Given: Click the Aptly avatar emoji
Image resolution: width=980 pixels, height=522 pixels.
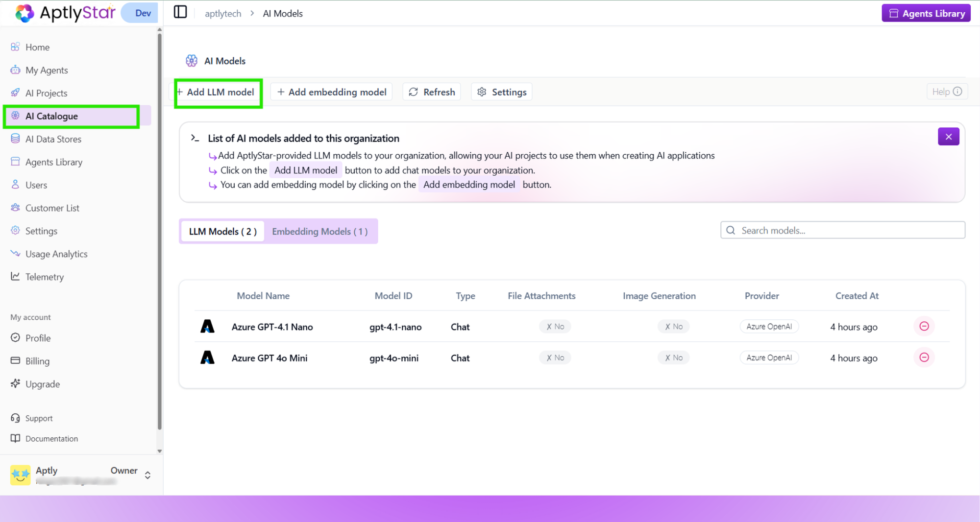Looking at the screenshot, I should point(20,475).
